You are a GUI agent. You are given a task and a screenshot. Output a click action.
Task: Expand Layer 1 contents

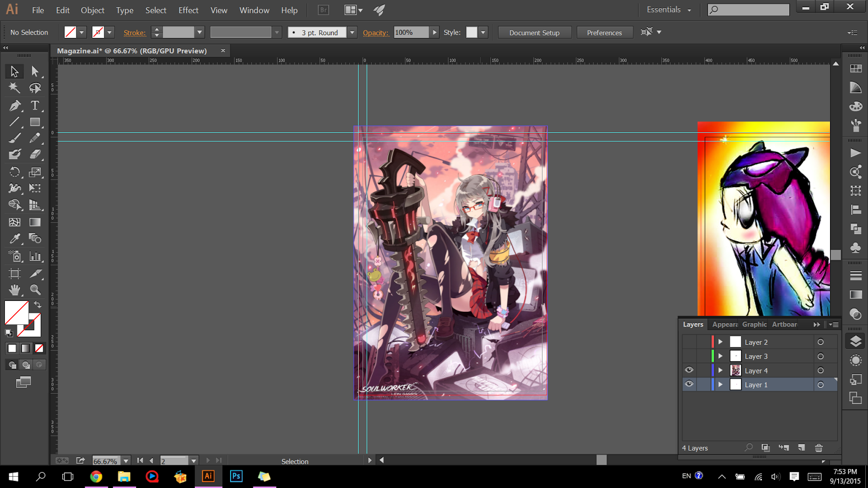(x=720, y=384)
